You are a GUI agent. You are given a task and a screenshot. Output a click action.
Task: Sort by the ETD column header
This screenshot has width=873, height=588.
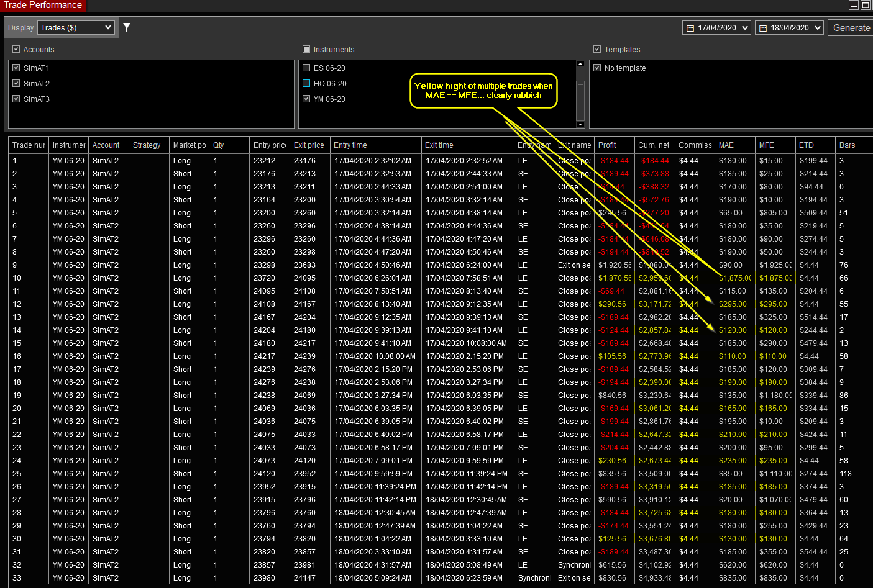[815, 145]
